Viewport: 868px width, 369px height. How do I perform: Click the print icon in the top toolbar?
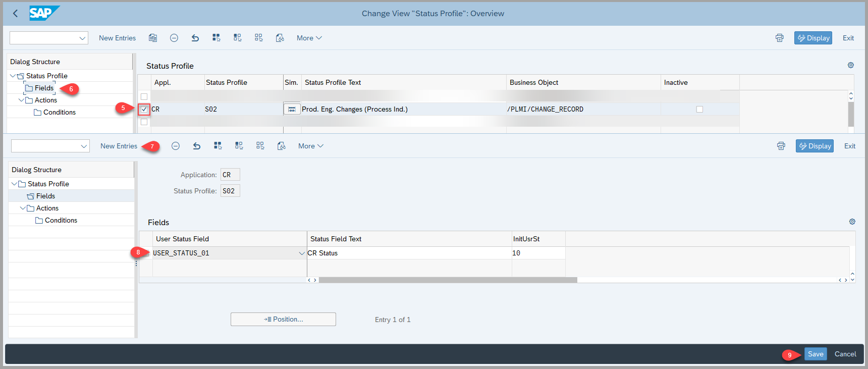point(780,38)
